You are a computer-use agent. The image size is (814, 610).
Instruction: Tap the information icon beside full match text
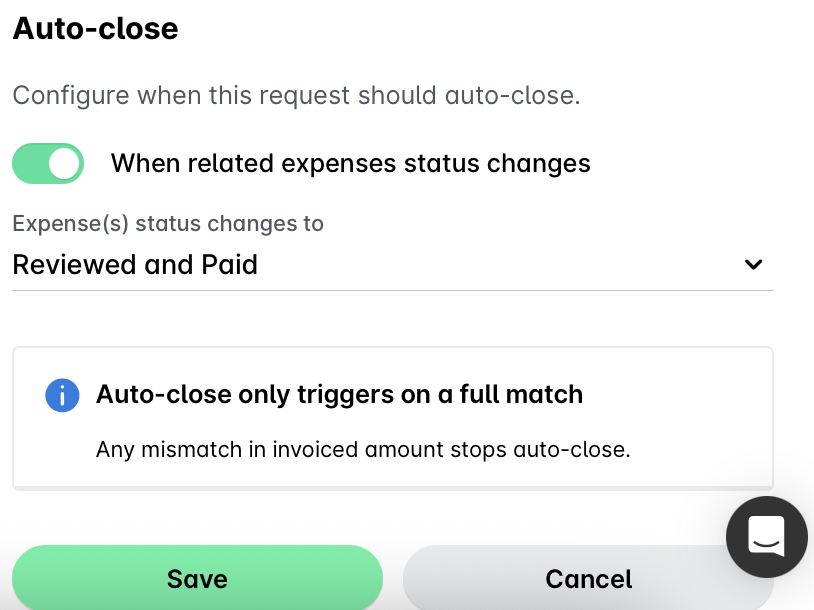(x=62, y=395)
